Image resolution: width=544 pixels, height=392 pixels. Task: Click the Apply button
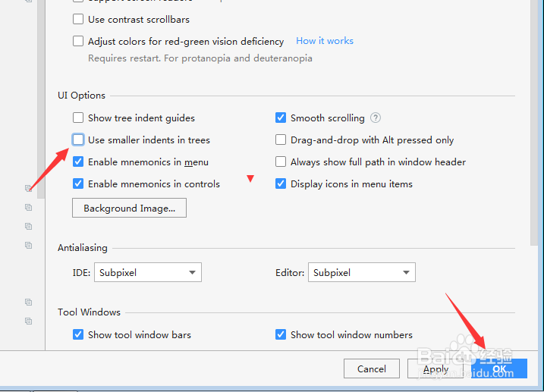pos(436,368)
